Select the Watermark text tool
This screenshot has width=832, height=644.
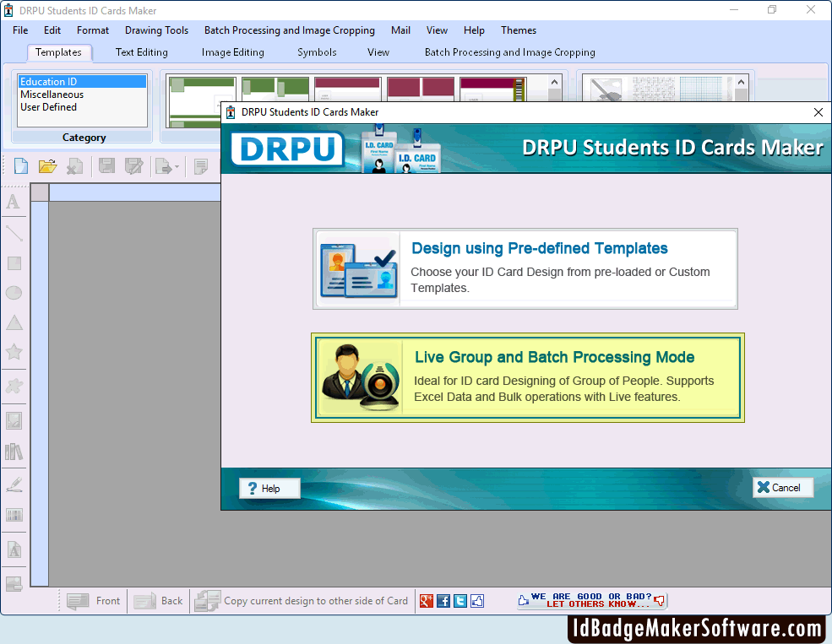pyautogui.click(x=14, y=550)
